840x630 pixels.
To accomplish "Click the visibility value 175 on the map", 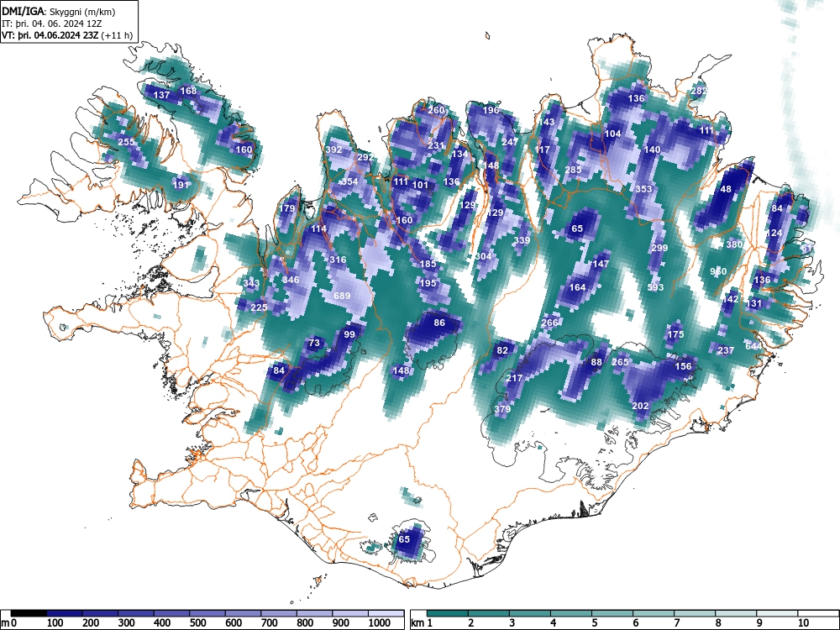I will tap(675, 334).
